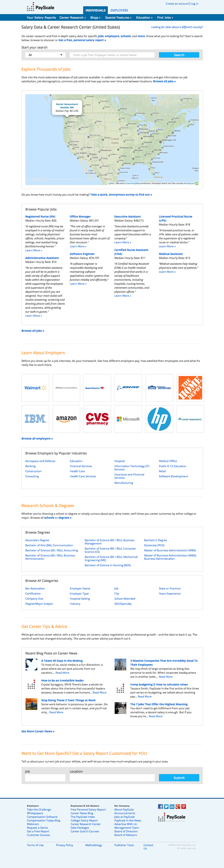This screenshot has height=868, width=224.
Task: Open thumbnail beside 'Stop Doing These 3 Toxic Things'
Action: click(31, 704)
